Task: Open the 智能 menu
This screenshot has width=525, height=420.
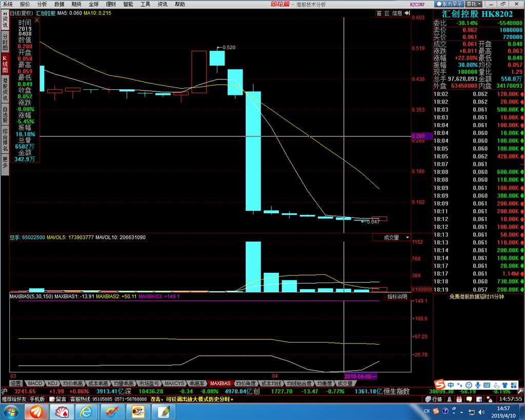Action: 128,4
